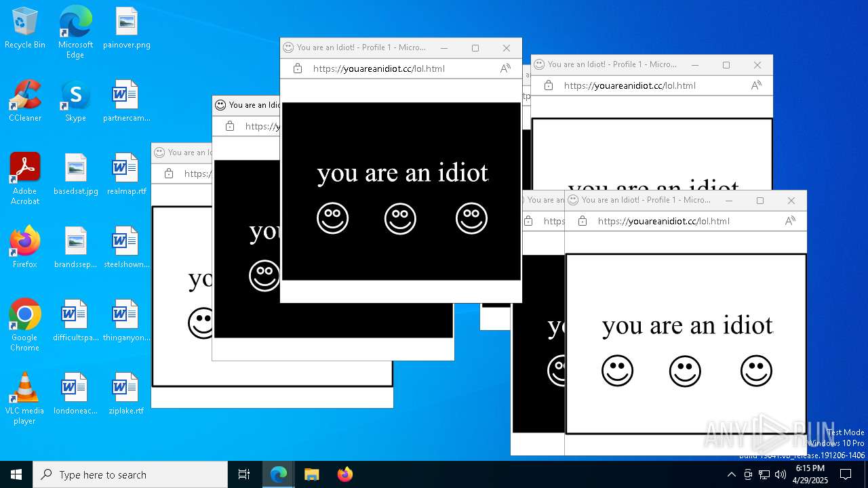Screen dimensions: 868x488
Task: Open File Explorer from the taskbar
Action: [x=312, y=474]
